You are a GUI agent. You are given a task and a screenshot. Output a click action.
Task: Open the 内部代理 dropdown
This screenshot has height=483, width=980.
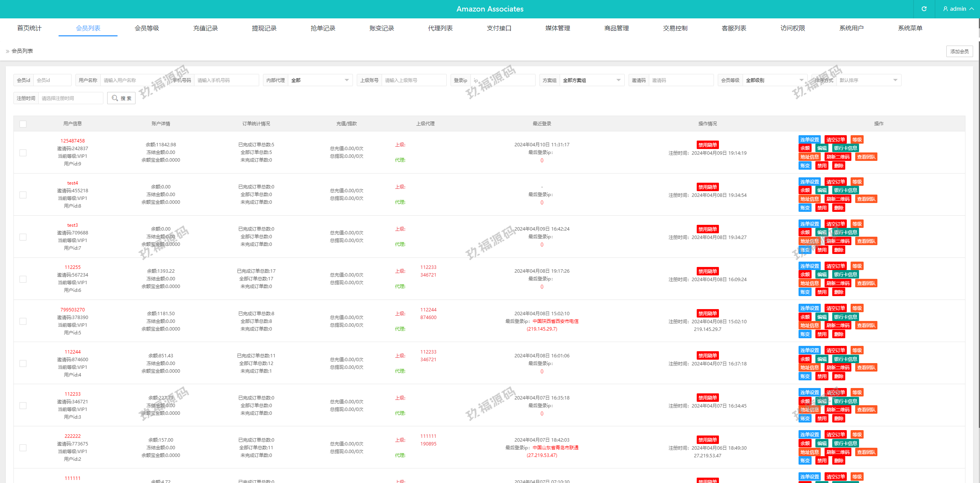point(320,80)
